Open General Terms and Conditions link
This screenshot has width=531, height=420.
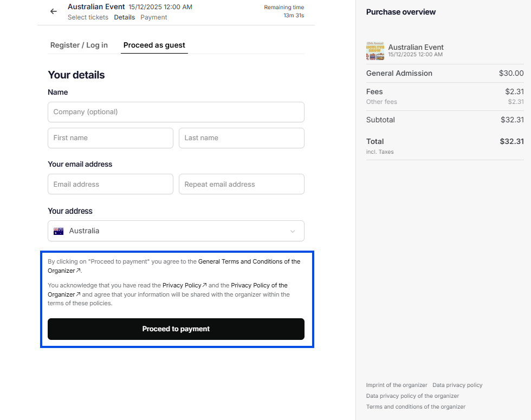tap(249, 261)
